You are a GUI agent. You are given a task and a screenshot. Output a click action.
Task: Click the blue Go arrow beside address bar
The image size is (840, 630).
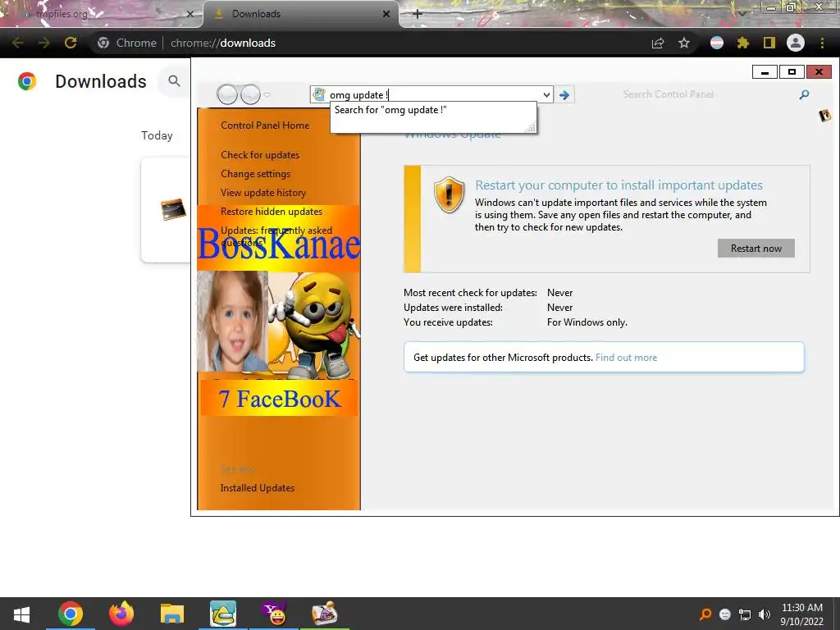[564, 95]
